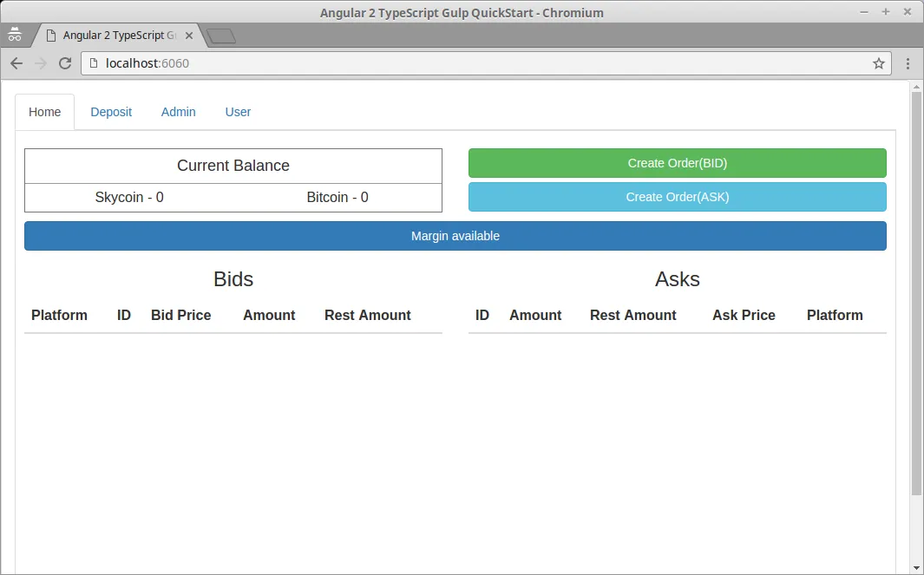This screenshot has height=575, width=924.
Task: Click the scrollbar up arrow
Action: coord(915,87)
